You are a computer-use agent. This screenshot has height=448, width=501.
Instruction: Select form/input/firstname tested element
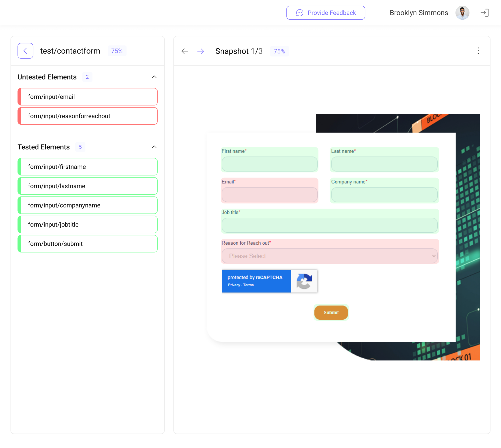(x=87, y=167)
